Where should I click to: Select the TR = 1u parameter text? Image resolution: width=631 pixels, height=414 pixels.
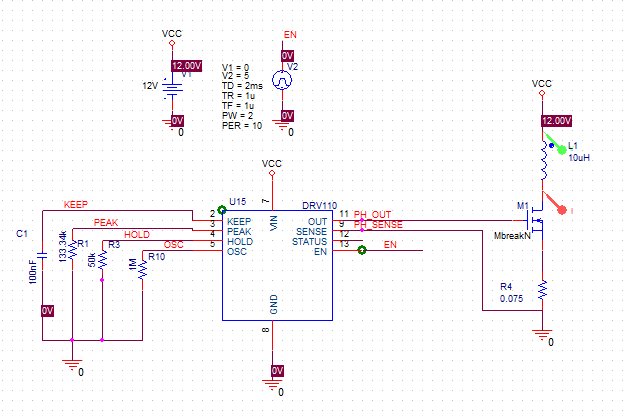(x=238, y=96)
